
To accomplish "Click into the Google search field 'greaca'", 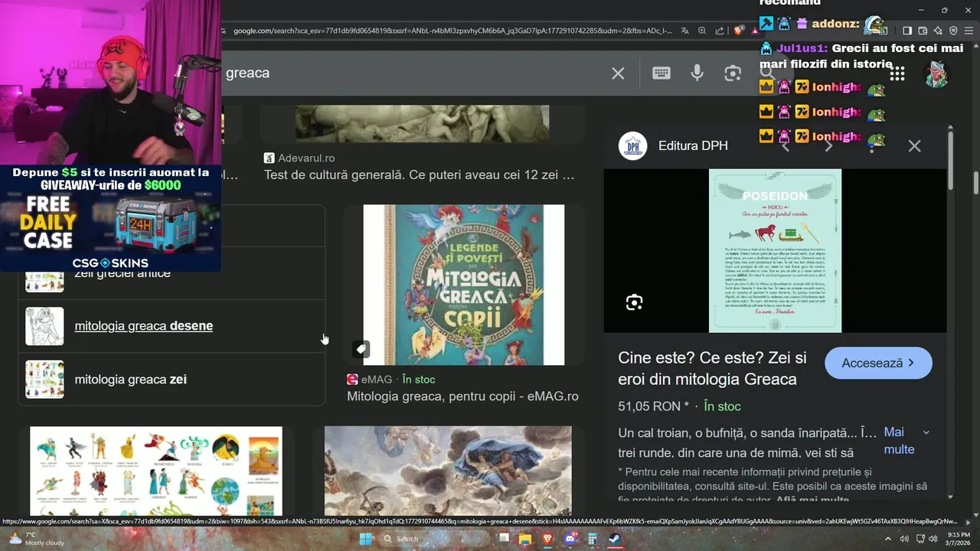I will point(413,73).
